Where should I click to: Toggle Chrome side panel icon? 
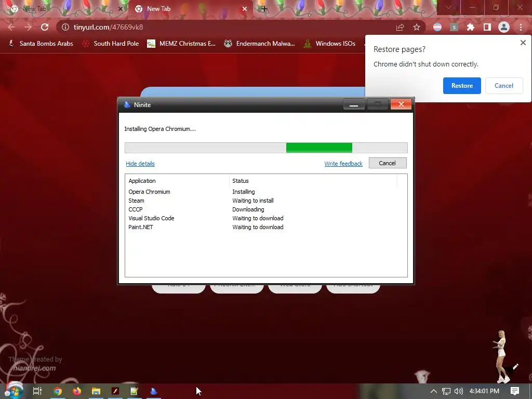click(x=487, y=27)
